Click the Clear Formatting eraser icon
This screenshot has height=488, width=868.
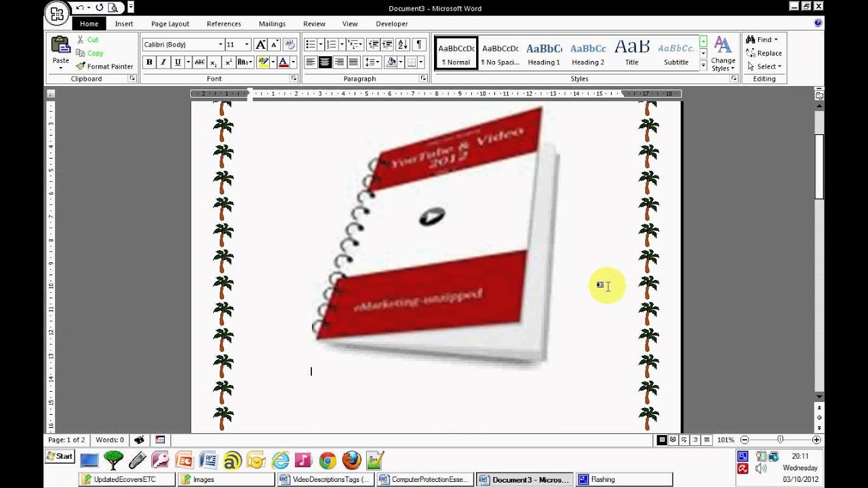click(x=290, y=45)
